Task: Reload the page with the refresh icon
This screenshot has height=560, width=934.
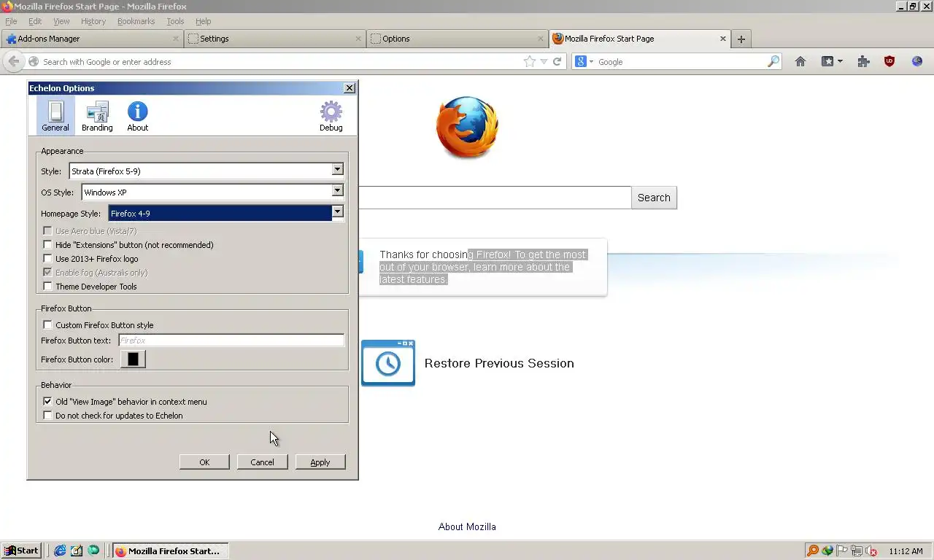Action: [x=557, y=62]
